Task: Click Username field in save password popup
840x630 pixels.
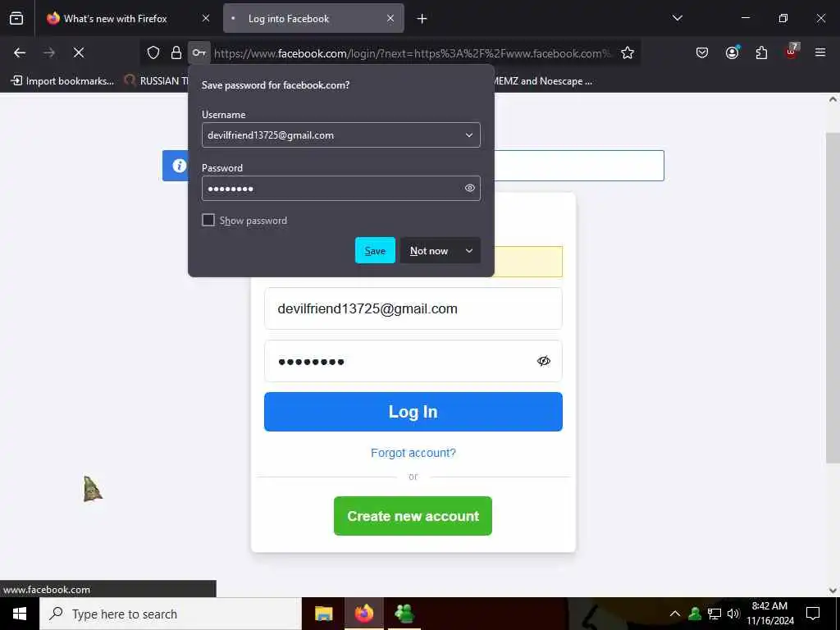Action: tap(340, 135)
